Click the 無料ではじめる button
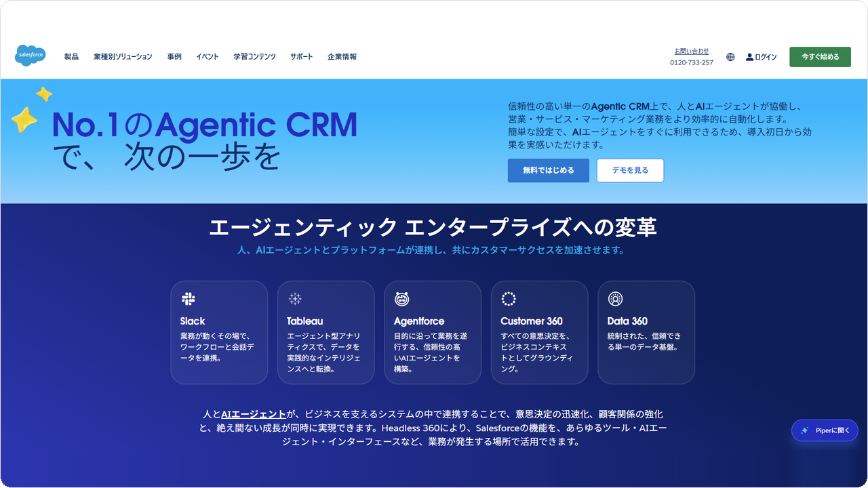 click(549, 171)
